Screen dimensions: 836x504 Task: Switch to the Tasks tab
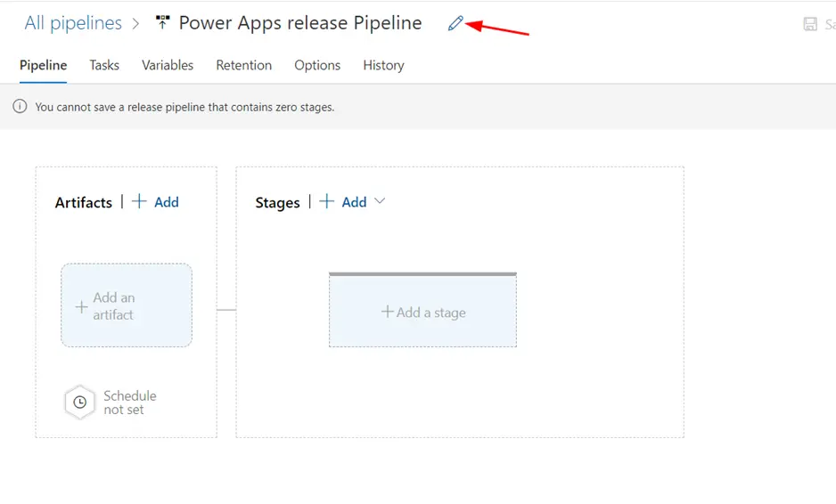(x=104, y=65)
